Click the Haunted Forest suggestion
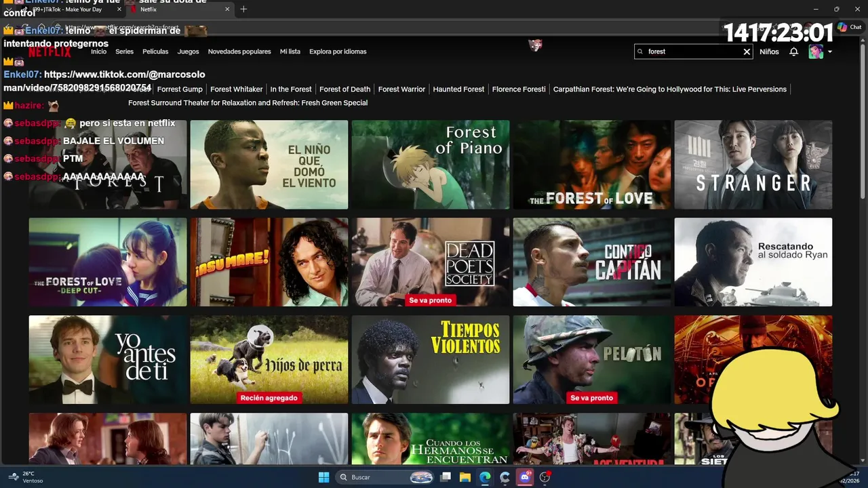 coord(458,89)
